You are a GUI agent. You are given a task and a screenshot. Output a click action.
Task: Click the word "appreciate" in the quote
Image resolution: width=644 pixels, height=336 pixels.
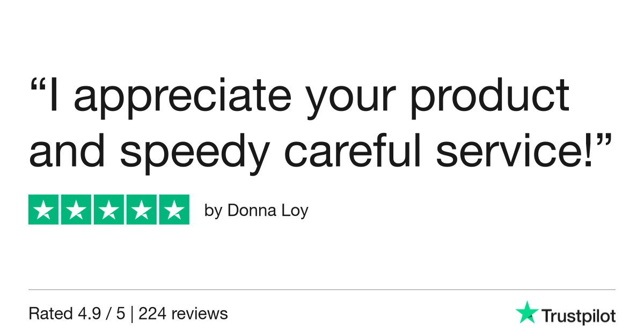[182, 98]
